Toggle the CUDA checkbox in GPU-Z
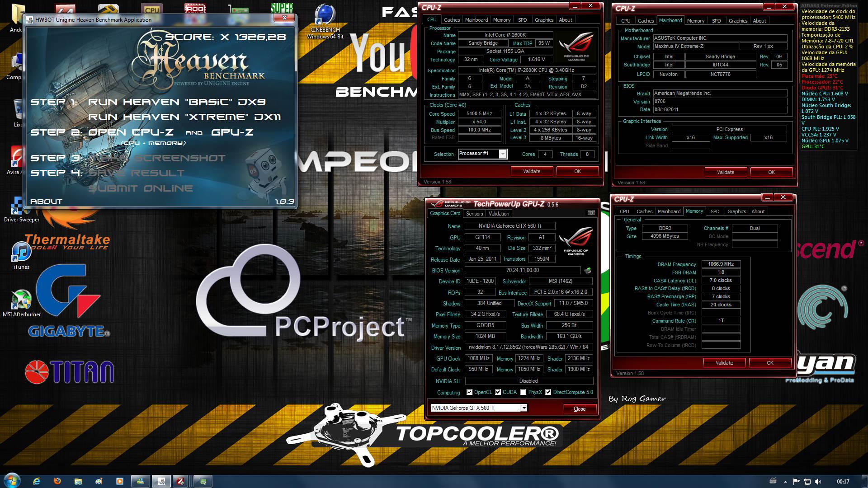 coord(498,392)
